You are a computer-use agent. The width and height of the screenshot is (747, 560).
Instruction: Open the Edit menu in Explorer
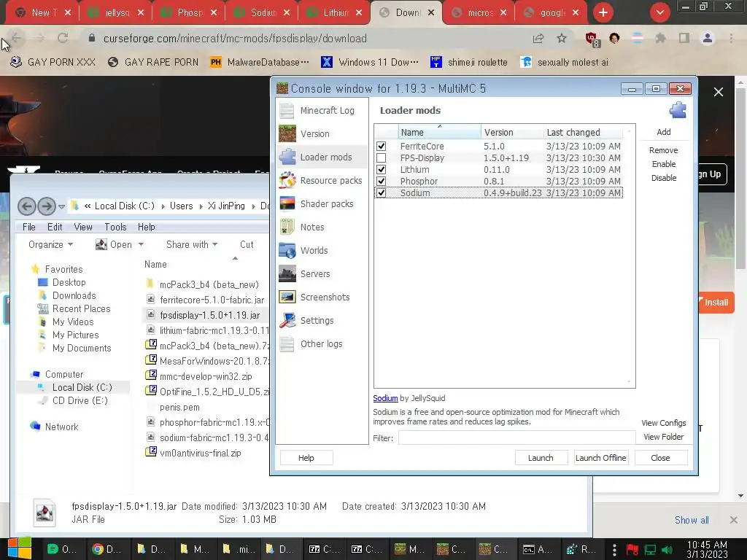55,227
